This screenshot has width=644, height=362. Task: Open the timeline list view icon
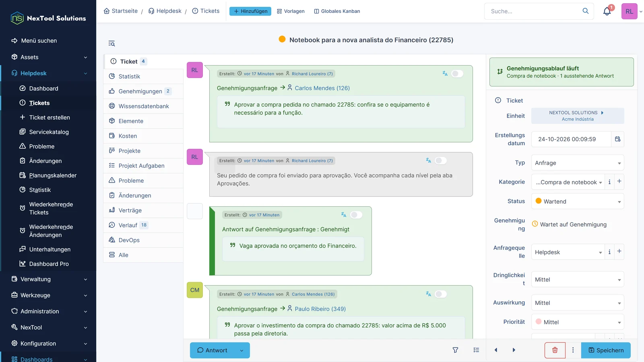[x=476, y=350]
